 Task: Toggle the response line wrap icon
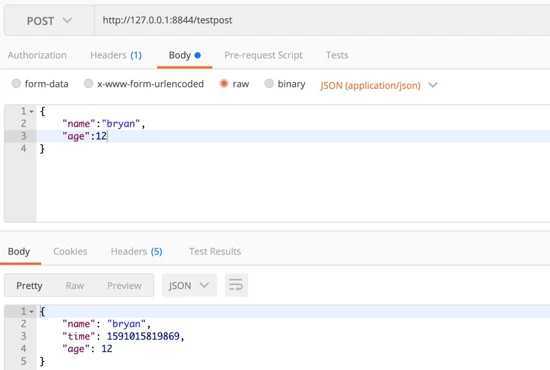click(x=236, y=285)
